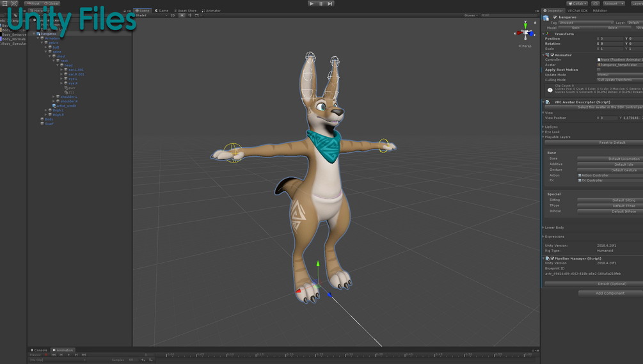Click the Default Locomotion base layer button
643x364 pixels.
click(610, 159)
